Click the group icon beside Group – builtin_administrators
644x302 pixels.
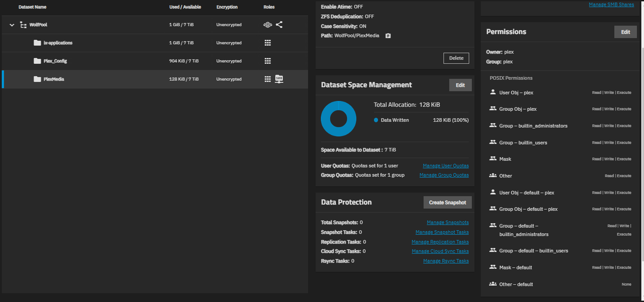pos(493,126)
